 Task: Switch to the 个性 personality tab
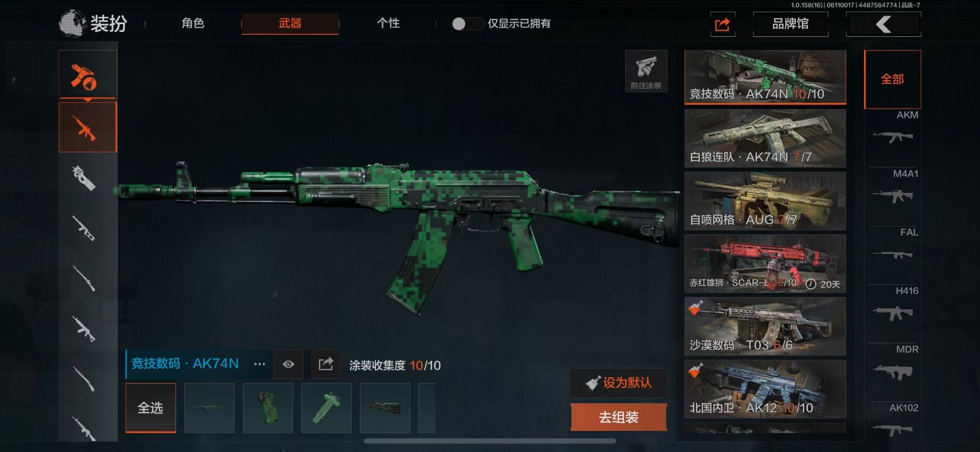(x=388, y=23)
